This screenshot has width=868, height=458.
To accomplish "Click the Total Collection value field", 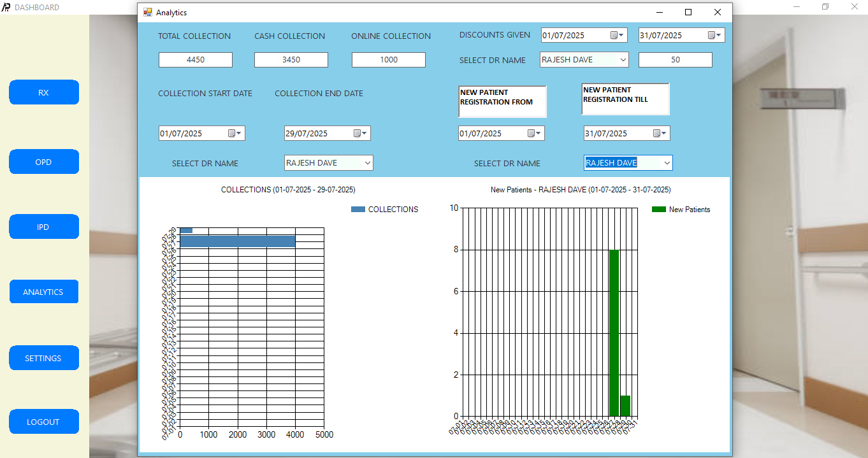I will (x=196, y=60).
